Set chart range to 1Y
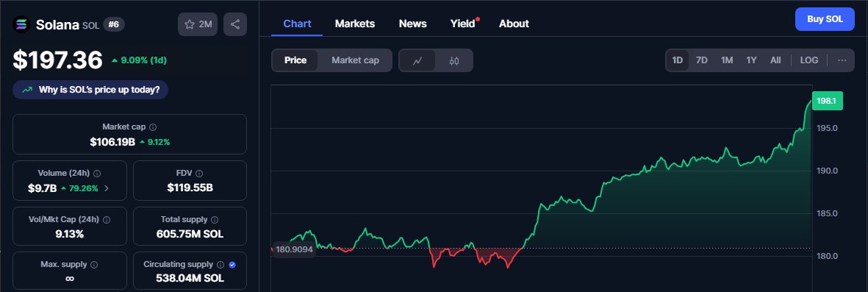The width and height of the screenshot is (868, 292). (751, 60)
